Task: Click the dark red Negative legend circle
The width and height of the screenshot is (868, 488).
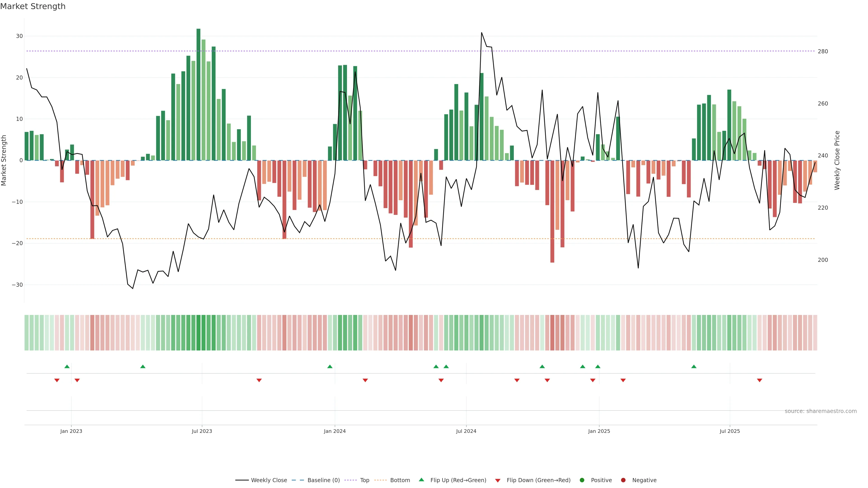Action: tap(623, 480)
